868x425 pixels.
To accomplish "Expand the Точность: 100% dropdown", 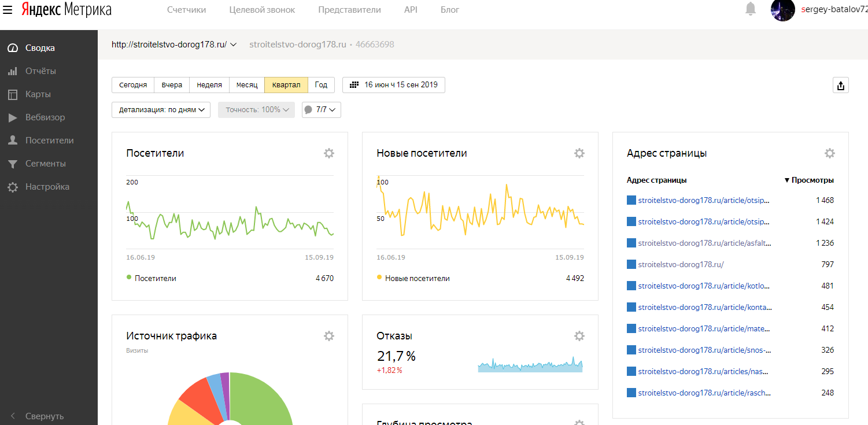I will tap(256, 110).
